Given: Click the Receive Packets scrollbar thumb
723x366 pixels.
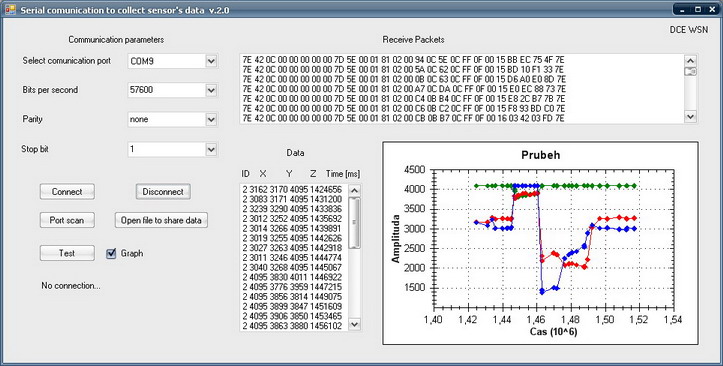Looking at the screenshot, I should coord(690,71).
